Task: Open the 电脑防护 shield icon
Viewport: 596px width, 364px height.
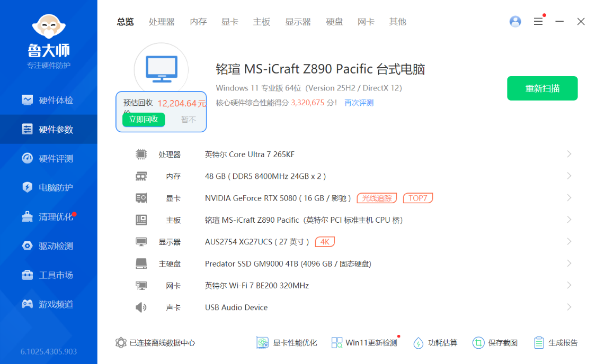Action: (x=28, y=187)
